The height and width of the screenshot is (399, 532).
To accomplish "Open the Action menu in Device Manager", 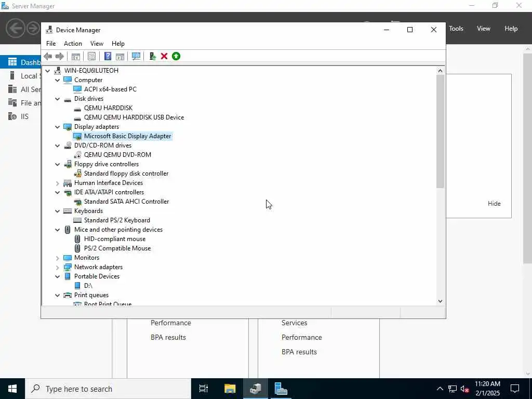I will [x=73, y=44].
